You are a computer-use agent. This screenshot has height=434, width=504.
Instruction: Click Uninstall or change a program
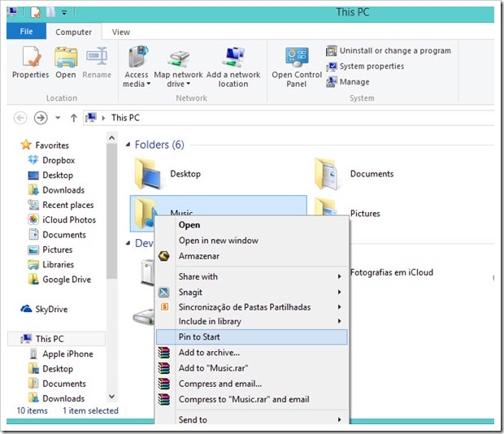coord(389,50)
